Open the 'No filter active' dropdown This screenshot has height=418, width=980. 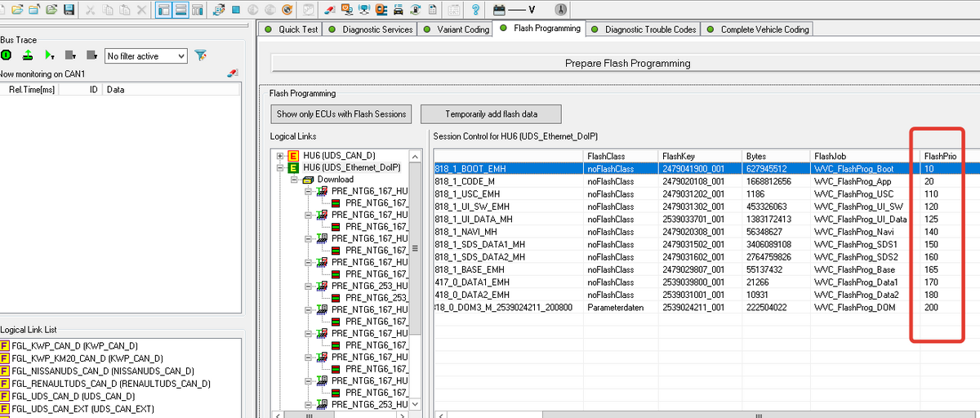[180, 56]
